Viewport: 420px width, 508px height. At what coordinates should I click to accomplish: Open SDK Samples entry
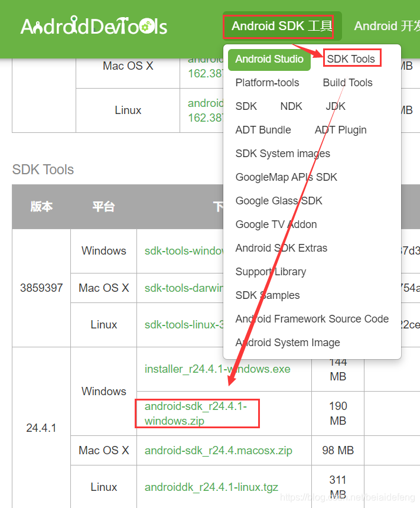tap(268, 295)
